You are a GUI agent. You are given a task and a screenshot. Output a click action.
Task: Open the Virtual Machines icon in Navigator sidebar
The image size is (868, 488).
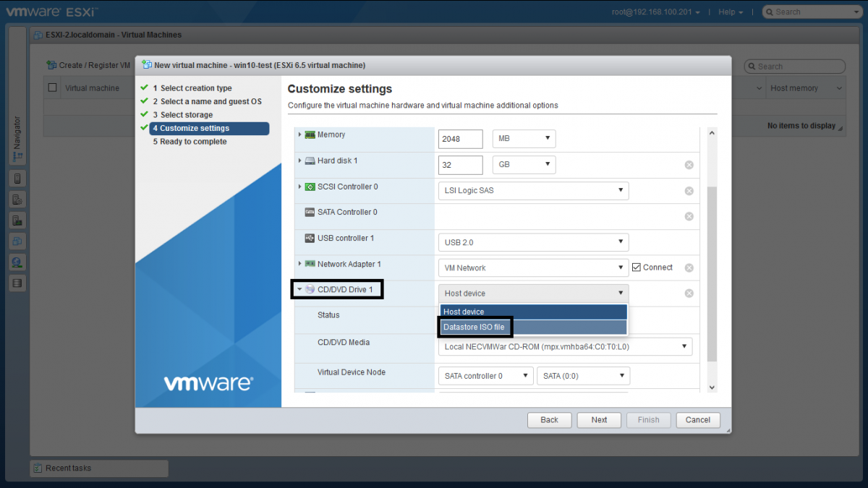coord(18,241)
